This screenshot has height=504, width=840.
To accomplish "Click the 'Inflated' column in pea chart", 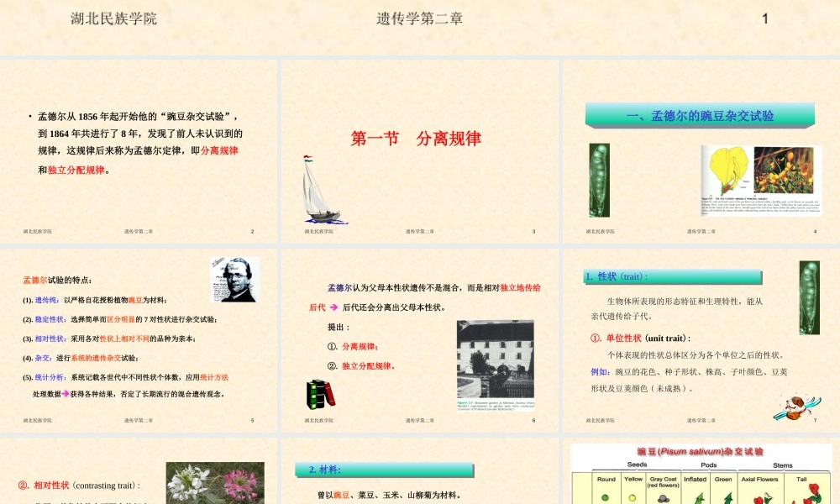I will [x=696, y=488].
